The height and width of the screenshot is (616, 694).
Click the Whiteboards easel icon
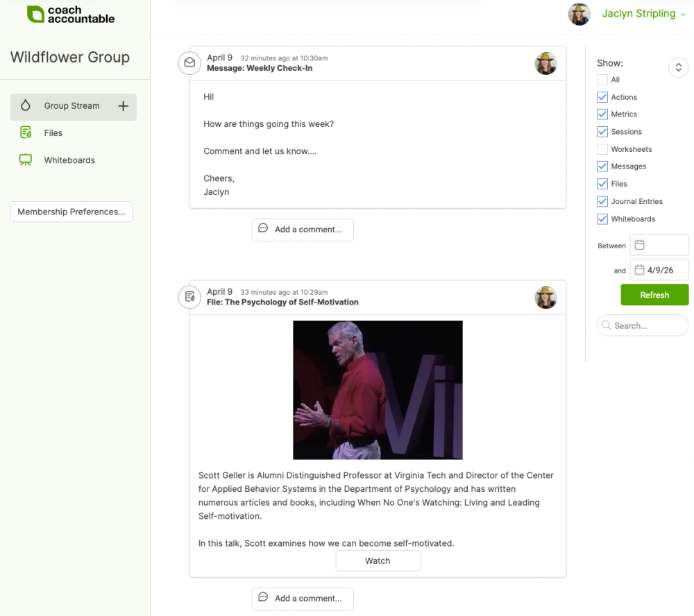tap(26, 160)
